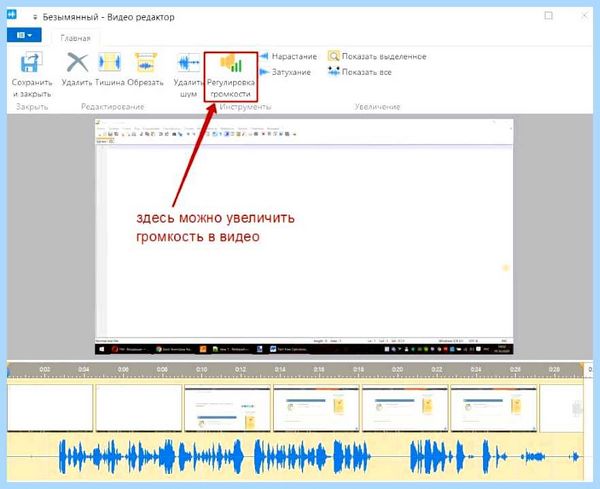
Task: Select fourth frame thumbnail in timeline
Action: coord(316,408)
